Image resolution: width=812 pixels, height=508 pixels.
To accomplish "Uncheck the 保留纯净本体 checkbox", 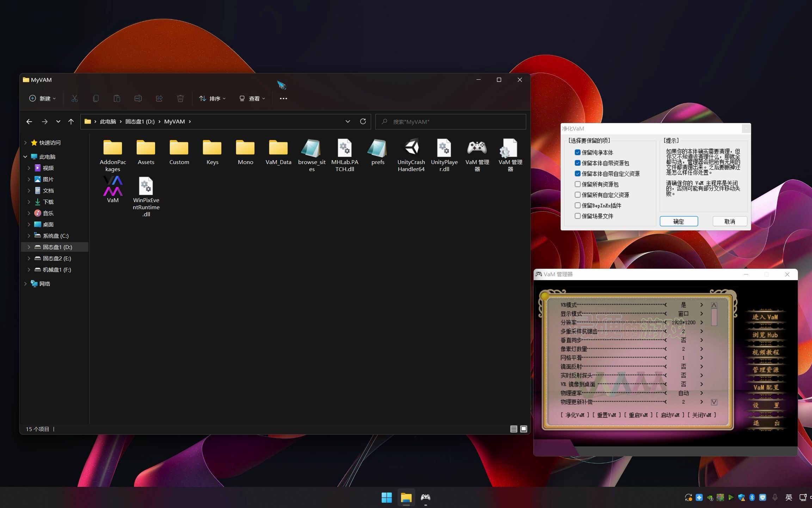I will [578, 152].
